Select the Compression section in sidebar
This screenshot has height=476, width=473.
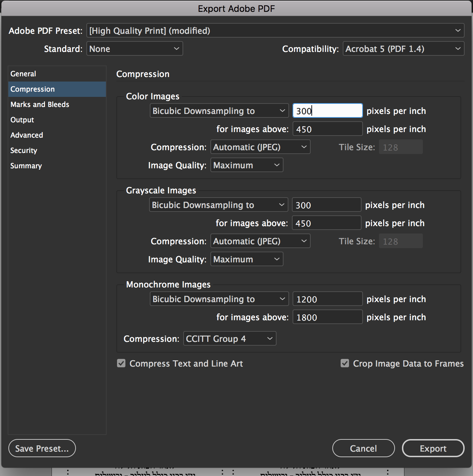point(57,89)
